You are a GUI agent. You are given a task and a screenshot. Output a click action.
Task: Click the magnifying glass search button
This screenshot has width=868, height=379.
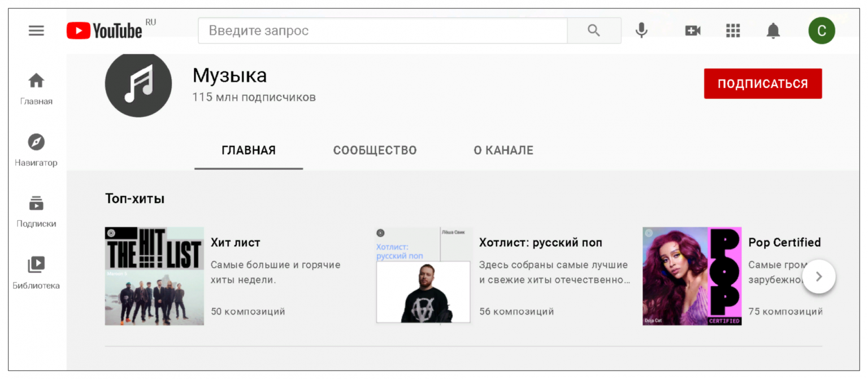(593, 31)
